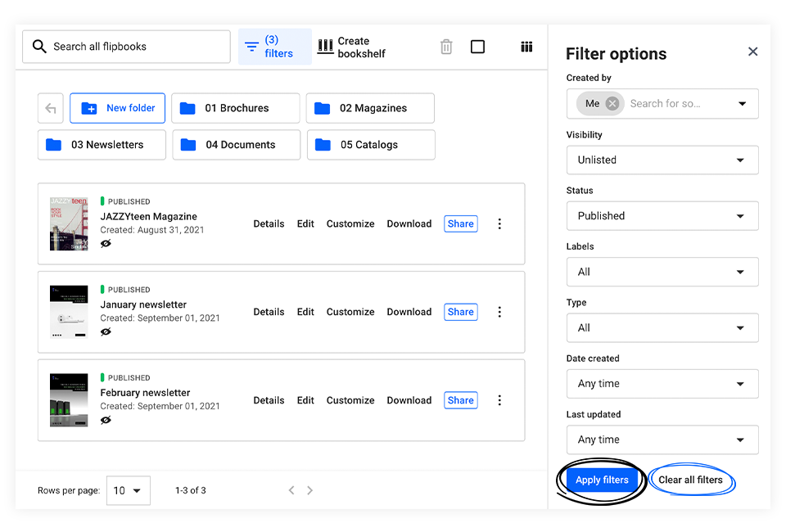This screenshot has width=786, height=532.
Task: Open the 04 Documents folder
Action: 237,145
